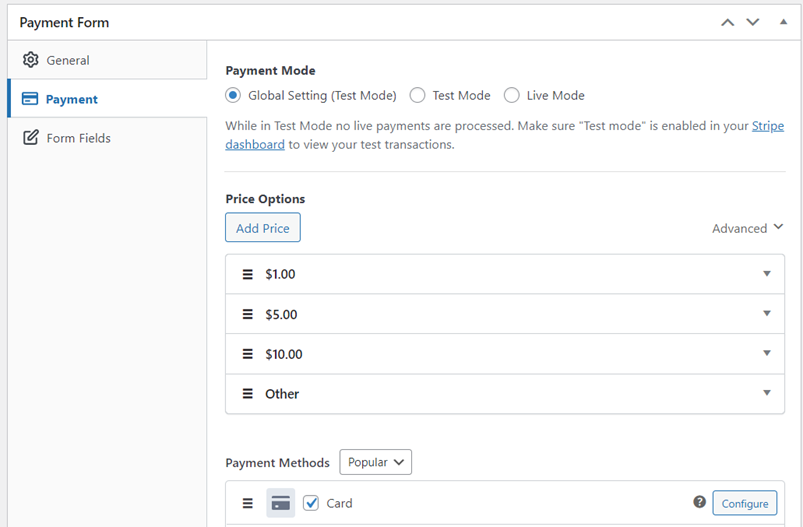Expand the Other price option
Image resolution: width=803 pixels, height=527 pixels.
pos(767,393)
